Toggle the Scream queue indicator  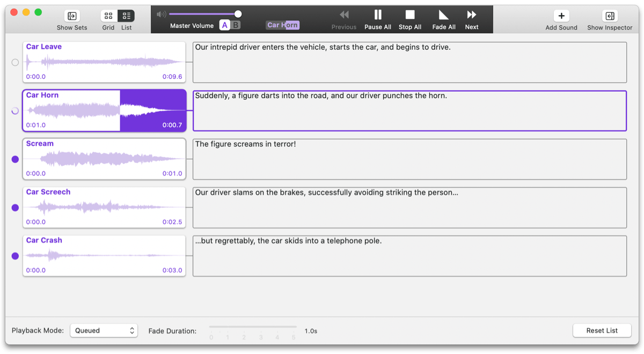[15, 159]
